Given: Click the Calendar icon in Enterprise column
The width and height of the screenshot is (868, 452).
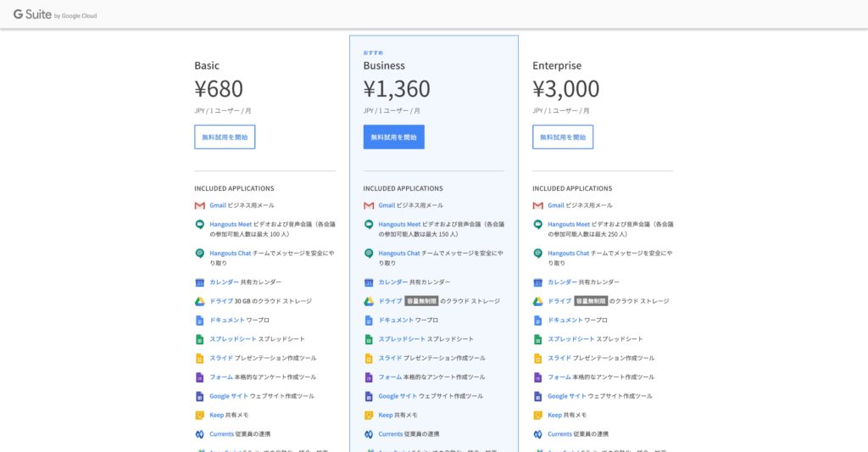Looking at the screenshot, I should pyautogui.click(x=537, y=282).
